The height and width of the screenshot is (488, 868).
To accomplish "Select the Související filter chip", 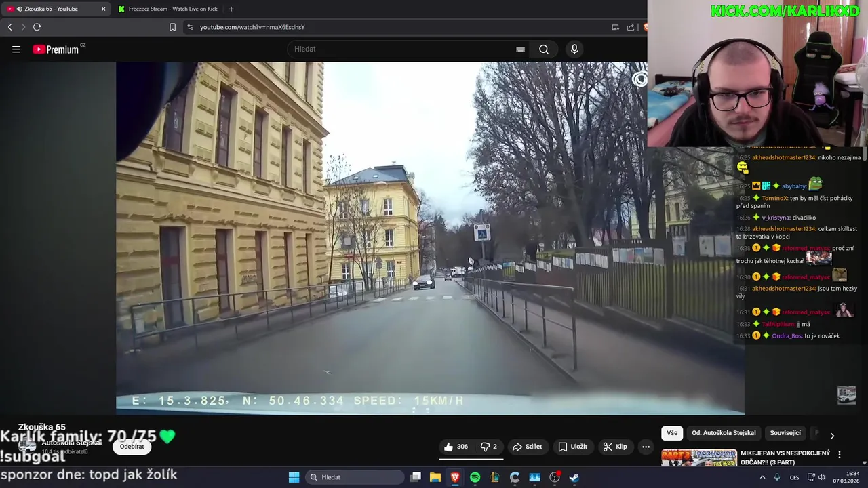I will [785, 433].
